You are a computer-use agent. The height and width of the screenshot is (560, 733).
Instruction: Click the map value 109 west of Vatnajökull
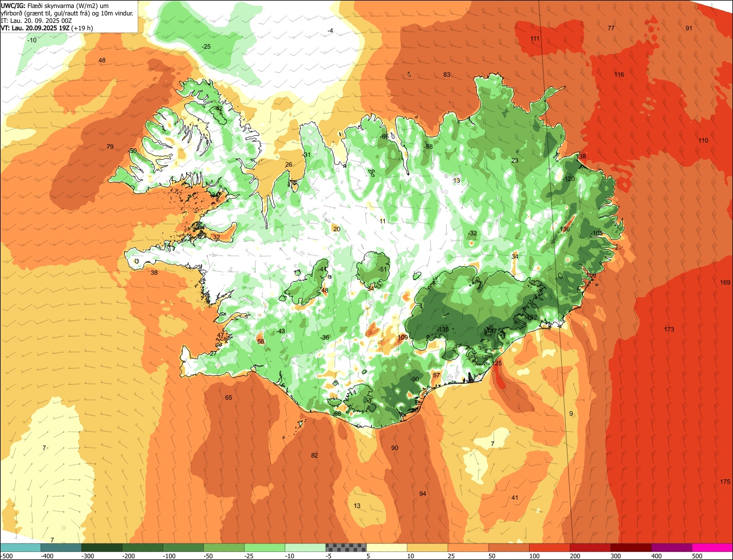[403, 338]
